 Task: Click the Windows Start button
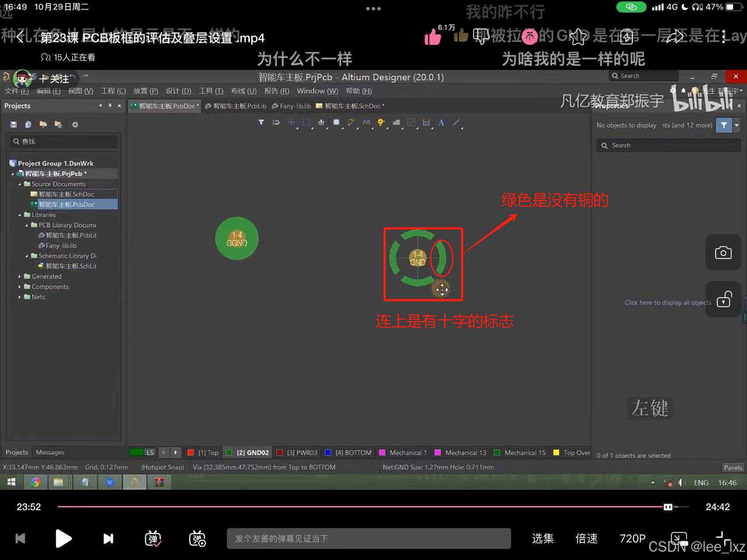12,482
